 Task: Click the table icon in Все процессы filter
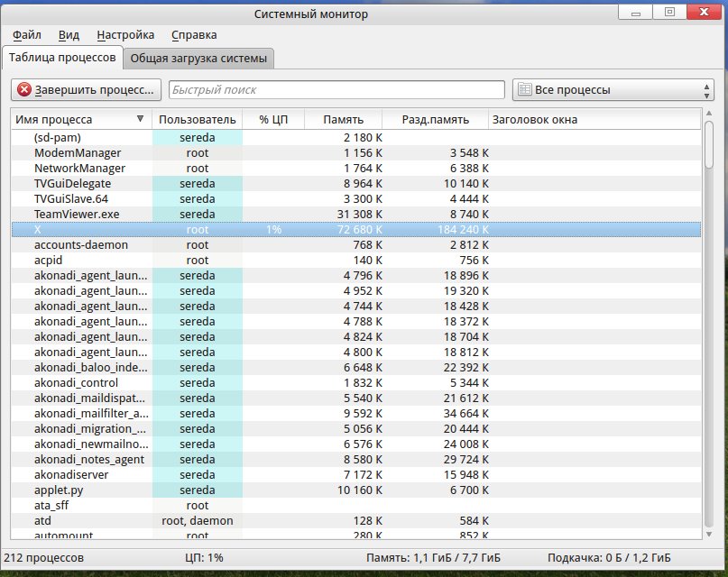523,90
